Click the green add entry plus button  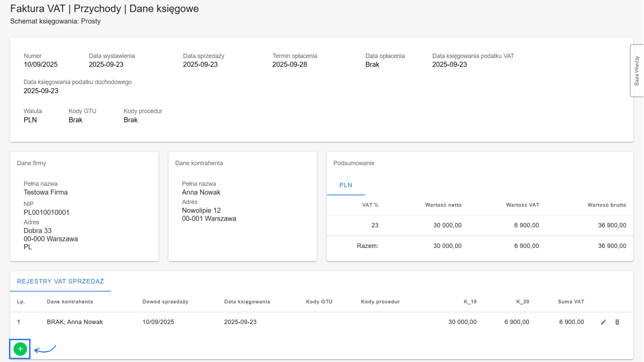(20, 349)
